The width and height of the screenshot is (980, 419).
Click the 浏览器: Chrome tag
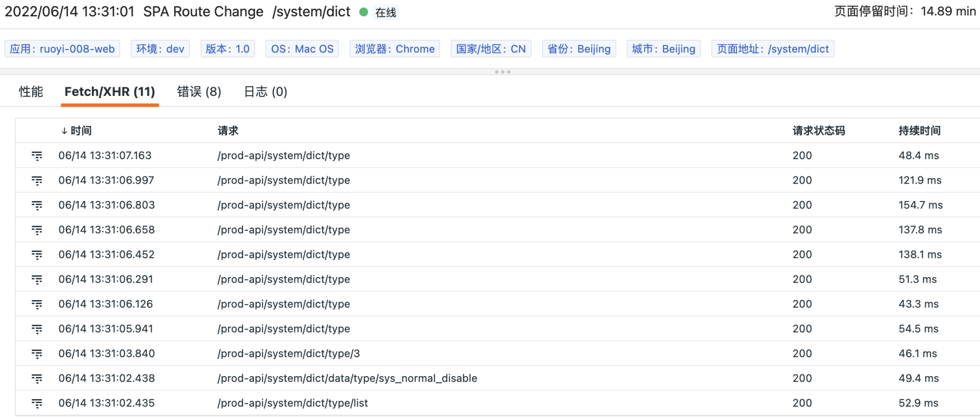(x=395, y=49)
